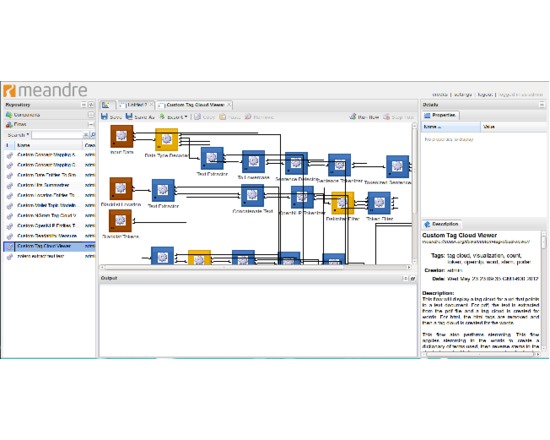
Task: Click the first home workspace tab icon
Action: click(106, 105)
